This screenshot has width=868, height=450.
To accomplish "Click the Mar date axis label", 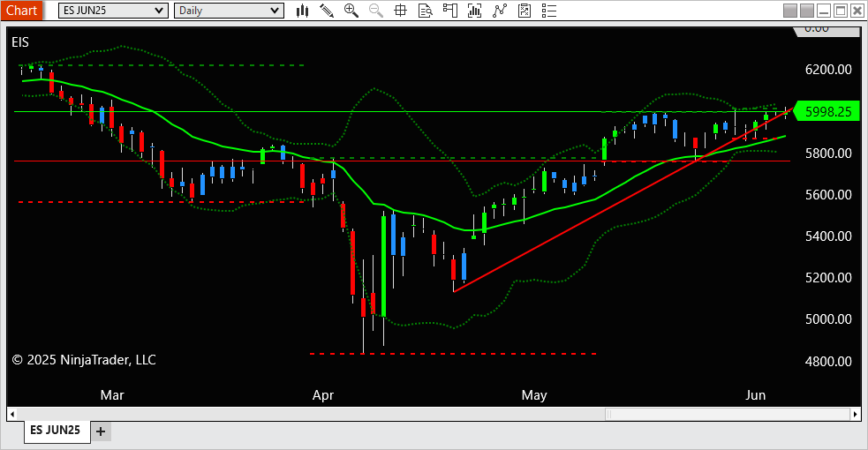I will (112, 394).
